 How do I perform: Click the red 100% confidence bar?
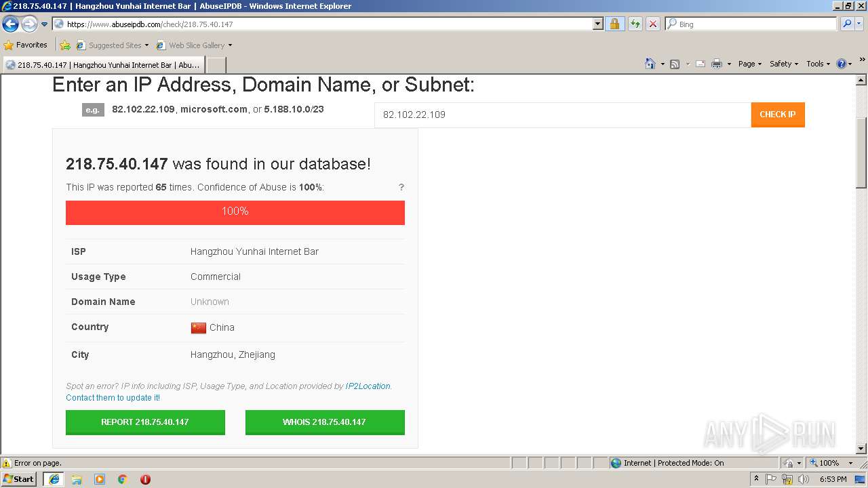(235, 212)
